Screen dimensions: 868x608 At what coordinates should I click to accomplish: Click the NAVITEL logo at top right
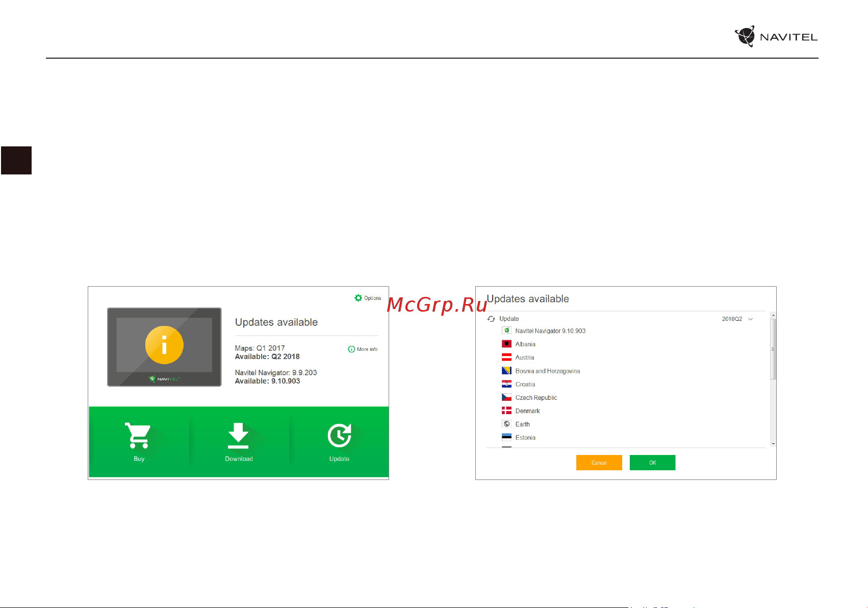click(x=776, y=37)
